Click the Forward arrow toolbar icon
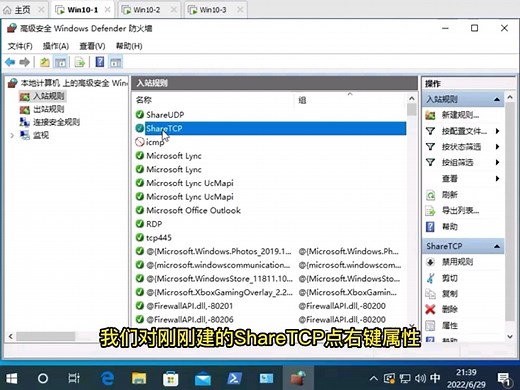This screenshot has height=390, width=520. 25,62
